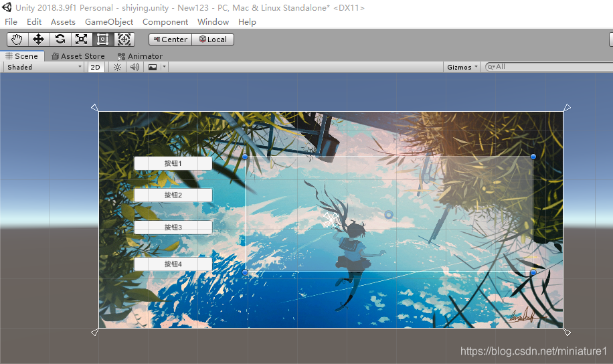The height and width of the screenshot is (364, 613).
Task: Expand scene effects dropdown arrow
Action: pos(164,68)
